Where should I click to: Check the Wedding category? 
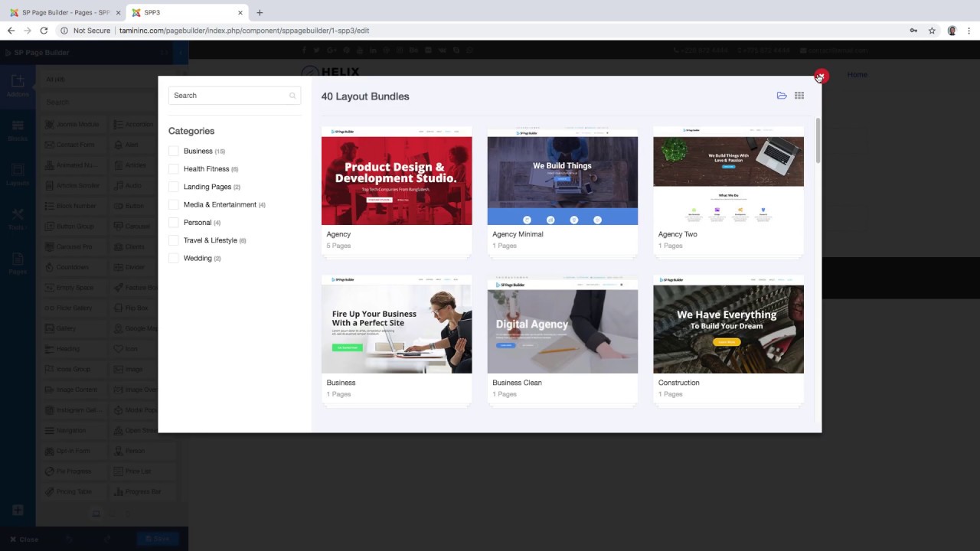[x=174, y=258]
